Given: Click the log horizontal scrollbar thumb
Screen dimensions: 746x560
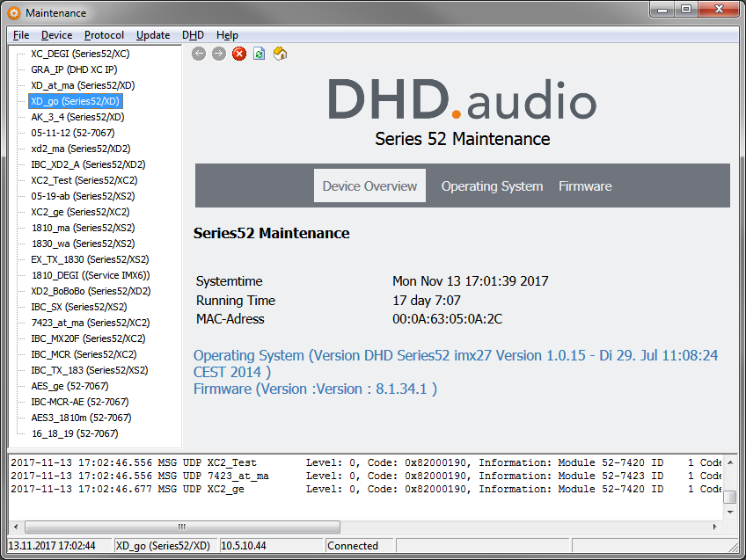Looking at the screenshot, I should [182, 527].
